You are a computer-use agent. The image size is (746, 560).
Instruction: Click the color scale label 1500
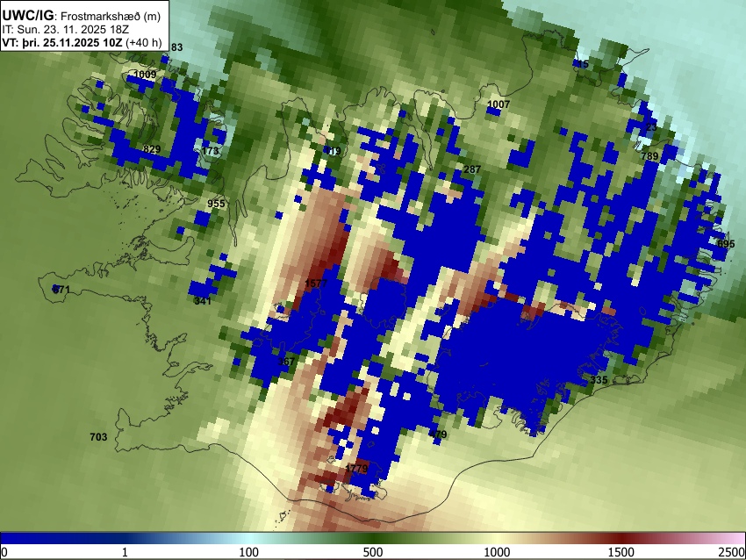(x=621, y=552)
